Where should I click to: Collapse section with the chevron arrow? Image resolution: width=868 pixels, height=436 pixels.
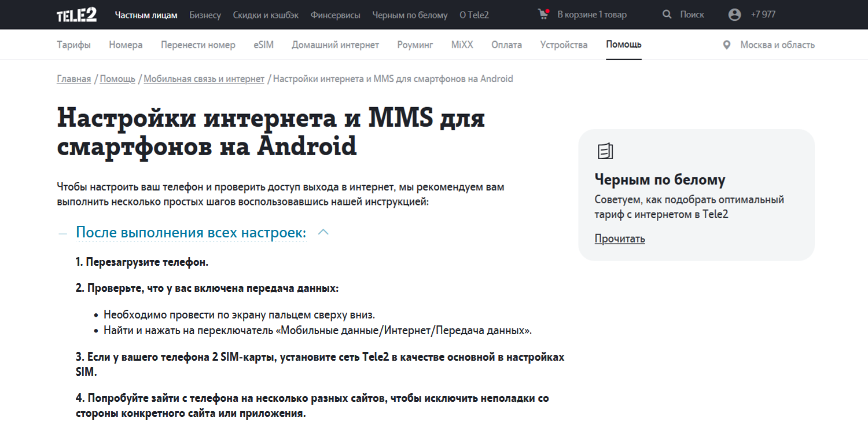coord(323,232)
